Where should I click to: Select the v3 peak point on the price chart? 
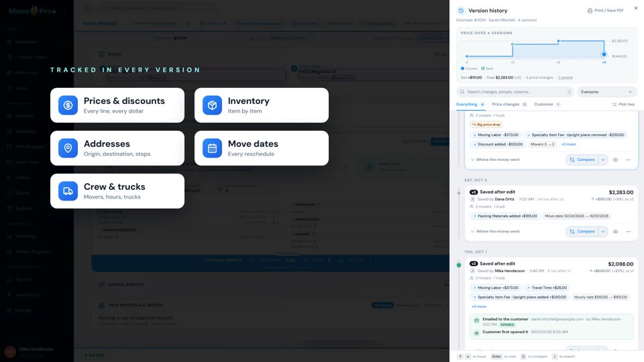pyautogui.click(x=558, y=41)
